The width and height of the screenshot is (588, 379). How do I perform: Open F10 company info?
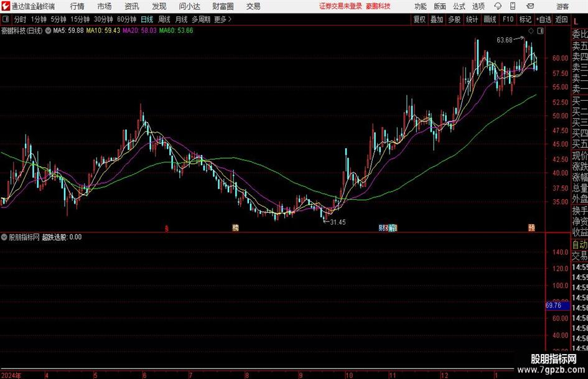pos(508,19)
